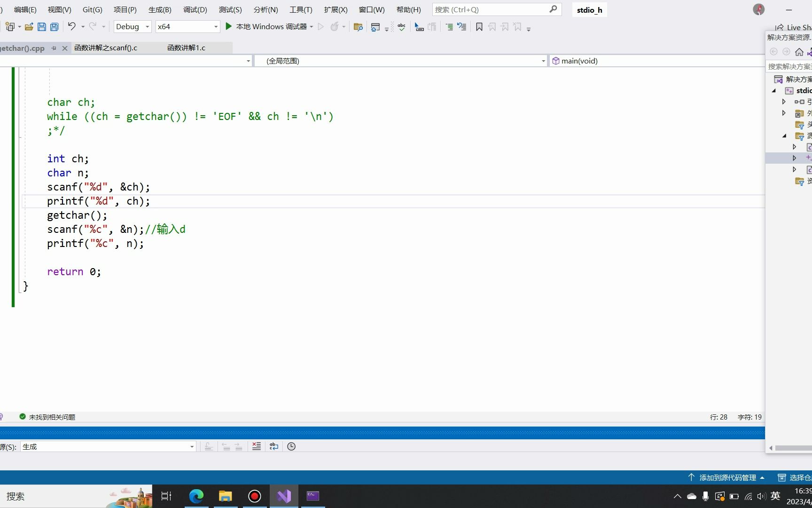Launch Microsoft Edge from taskbar
The height and width of the screenshot is (508, 812).
[x=196, y=496]
